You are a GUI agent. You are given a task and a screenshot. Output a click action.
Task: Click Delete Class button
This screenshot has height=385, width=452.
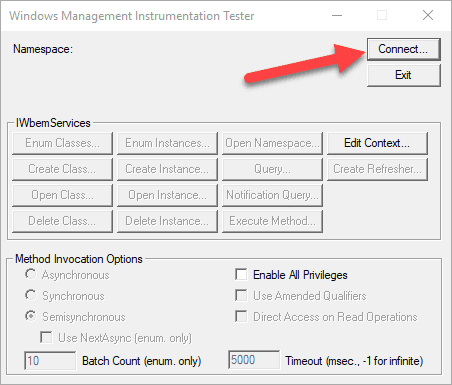[62, 221]
